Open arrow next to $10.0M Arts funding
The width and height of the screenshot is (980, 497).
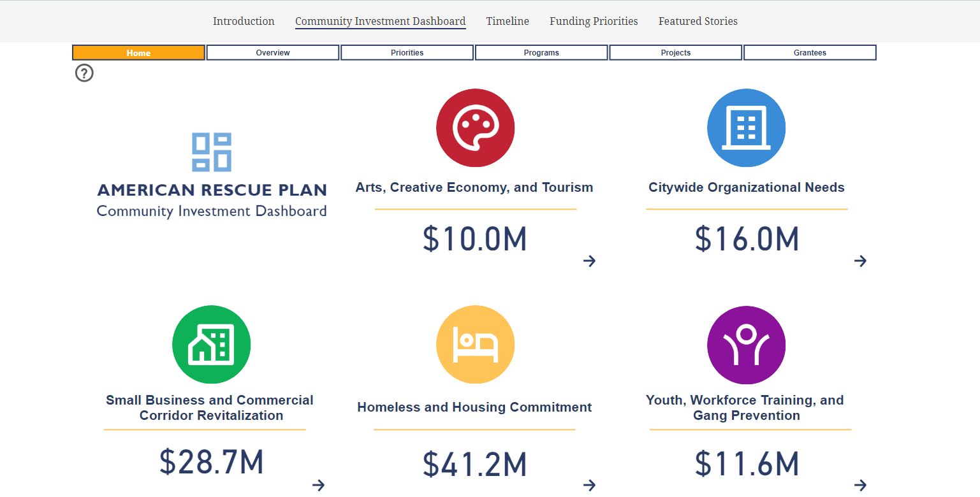589,261
